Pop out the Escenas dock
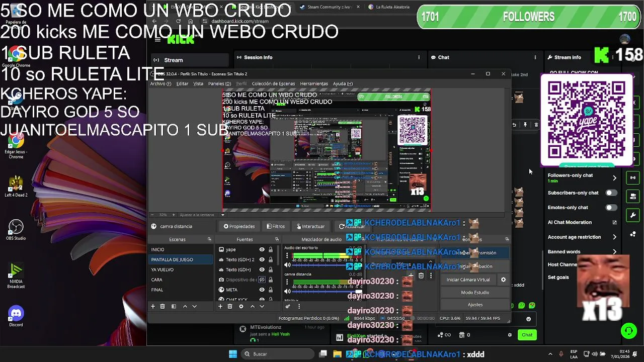This screenshot has width=644, height=362. (209, 239)
